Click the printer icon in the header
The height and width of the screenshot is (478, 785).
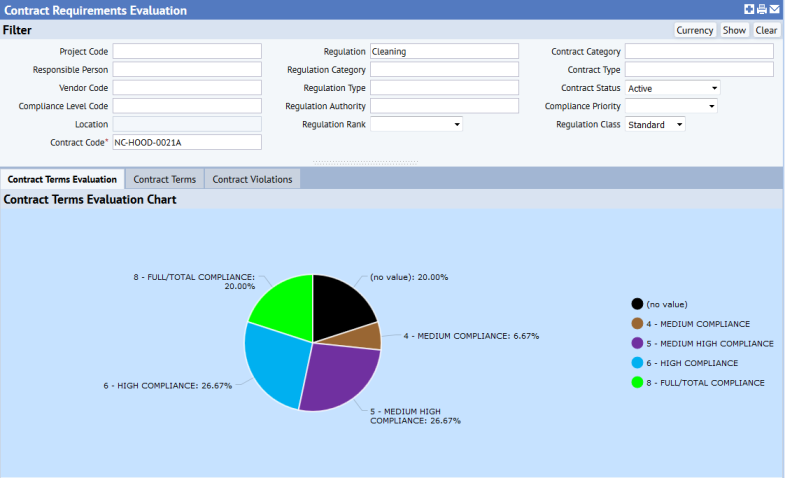762,10
